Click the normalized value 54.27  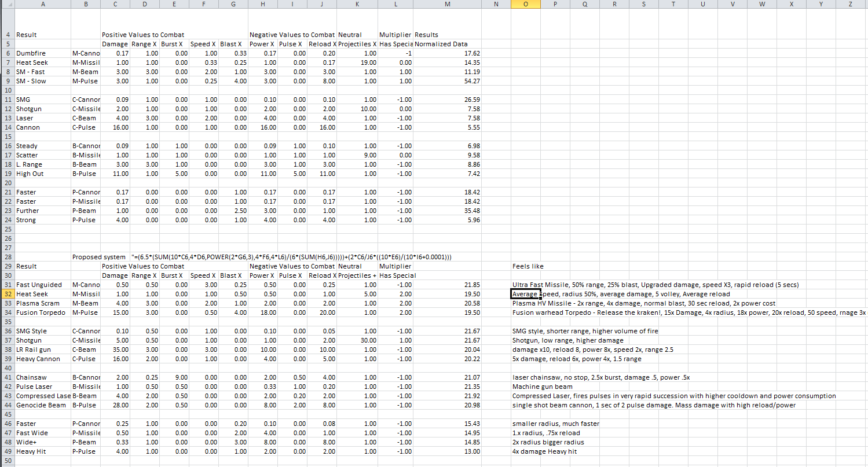471,81
